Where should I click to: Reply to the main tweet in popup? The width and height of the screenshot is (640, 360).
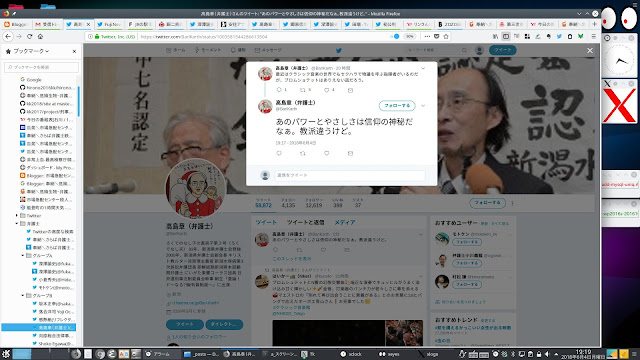tap(279, 153)
